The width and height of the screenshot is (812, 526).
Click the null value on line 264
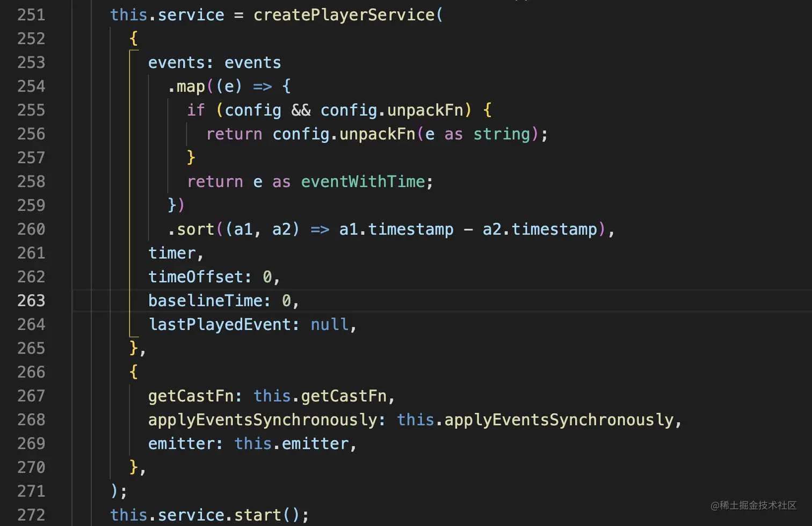pos(330,324)
